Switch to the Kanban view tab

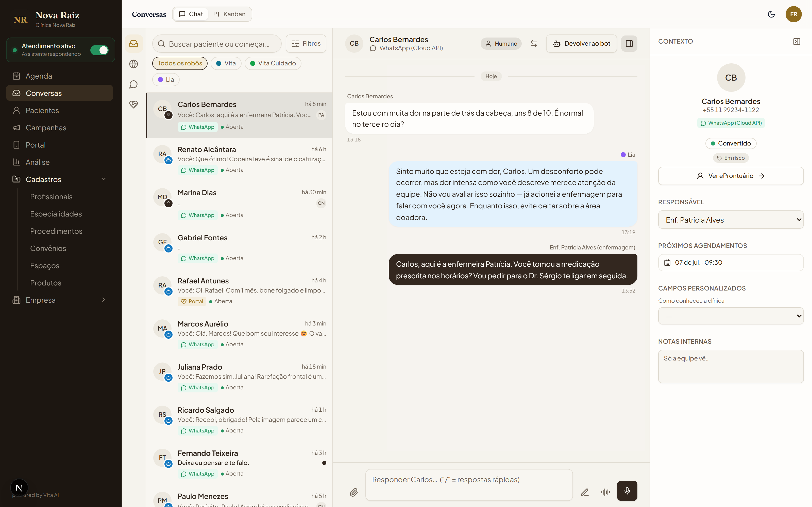point(230,14)
